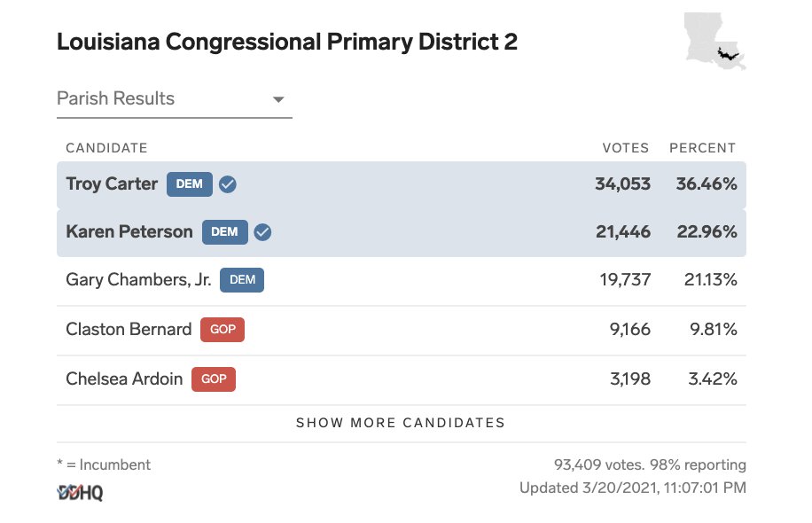Screen dimensions: 812x523
Task: Expand list with Show More Candidates
Action: pyautogui.click(x=401, y=423)
